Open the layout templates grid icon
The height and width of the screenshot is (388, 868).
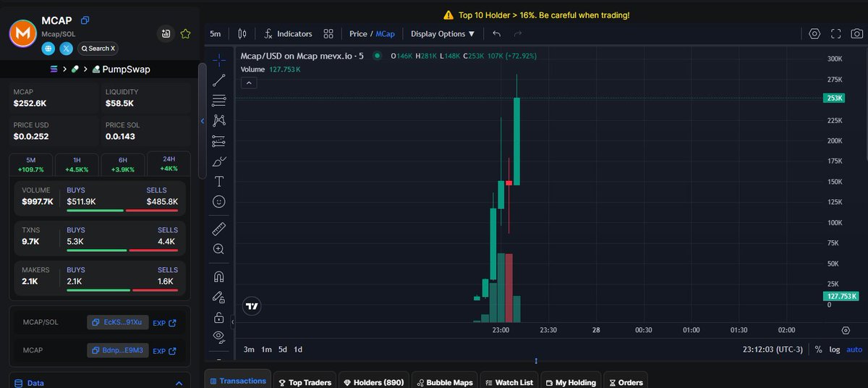(x=328, y=34)
